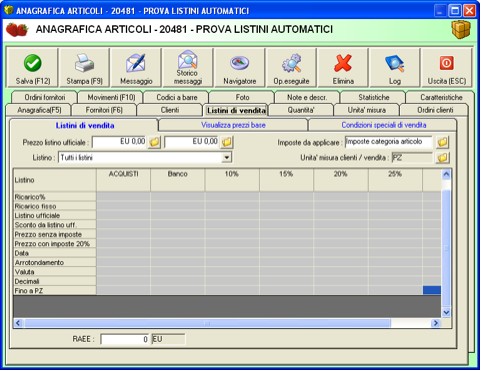Image resolution: width=482 pixels, height=371 pixels.
Task: Select the blue Listini di vendita sub-tab
Action: (x=85, y=126)
